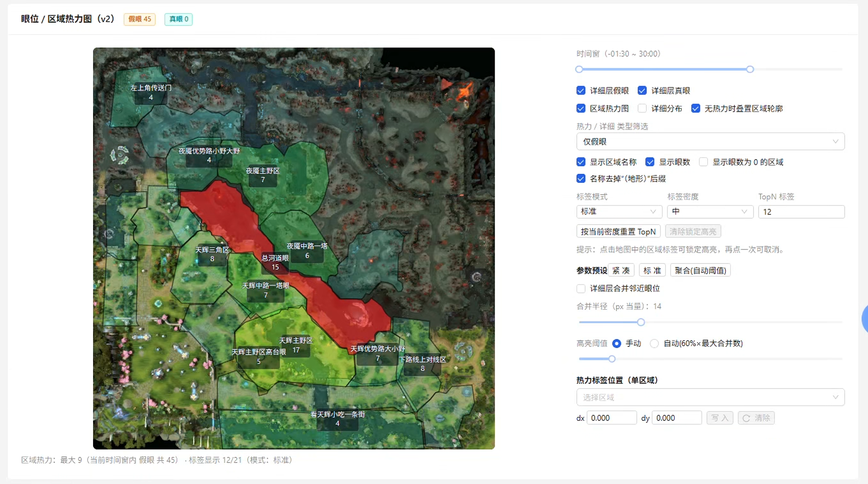Select the 自动(60%×最大合并数) radio option
Image resolution: width=868 pixels, height=484 pixels.
654,343
